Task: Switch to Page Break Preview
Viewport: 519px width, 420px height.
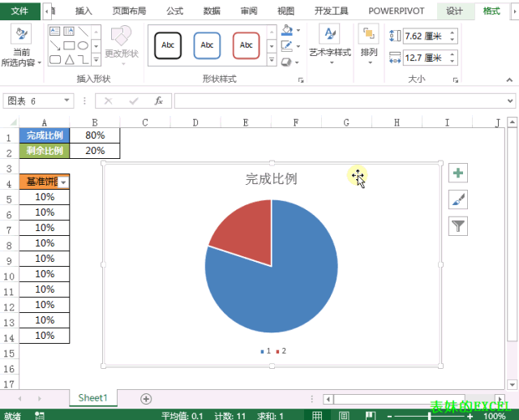Action: pos(371,415)
